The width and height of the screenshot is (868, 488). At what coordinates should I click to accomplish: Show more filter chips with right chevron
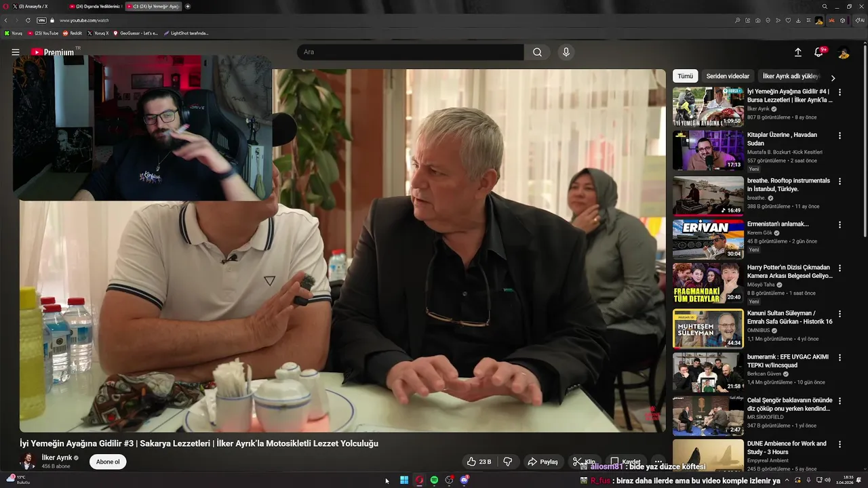pos(833,78)
